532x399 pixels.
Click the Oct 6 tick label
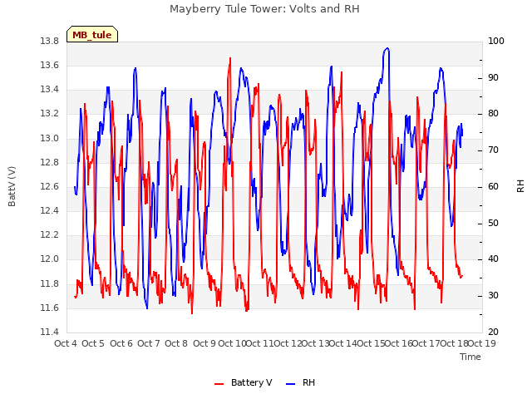click(x=121, y=343)
